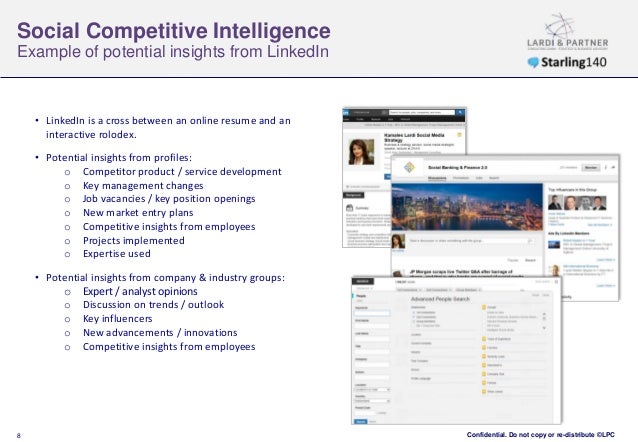Select People in the search type sidebar
Screen dimensions: 638x442
click(361, 296)
